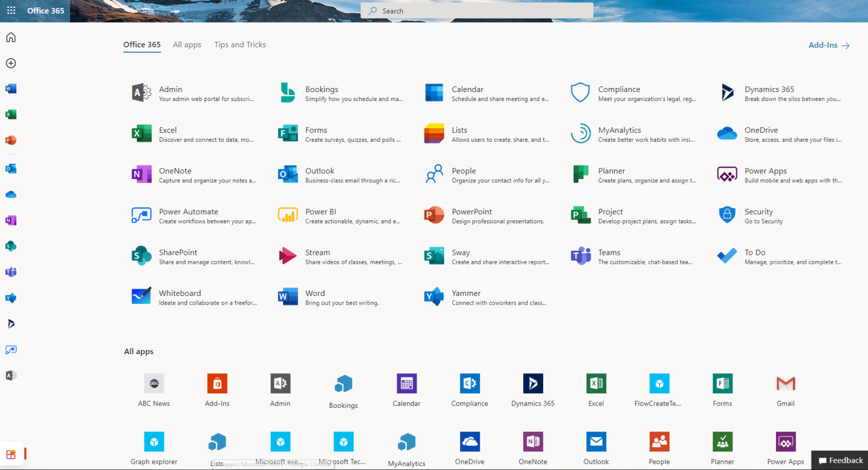
Task: Launch the Planner app
Action: coord(611,171)
